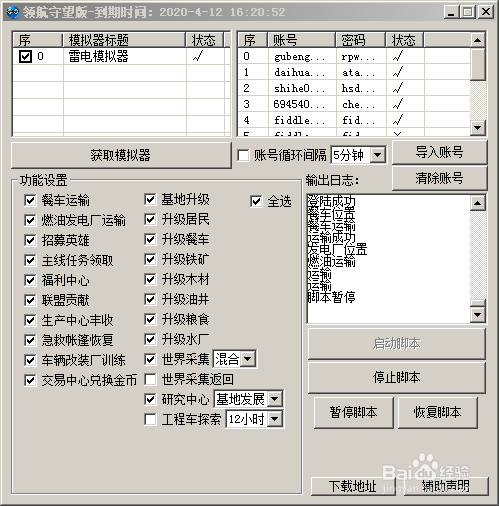Toggle the 联盟贡献 checkbox
Viewport: 499px width, 506px height.
(x=30, y=300)
